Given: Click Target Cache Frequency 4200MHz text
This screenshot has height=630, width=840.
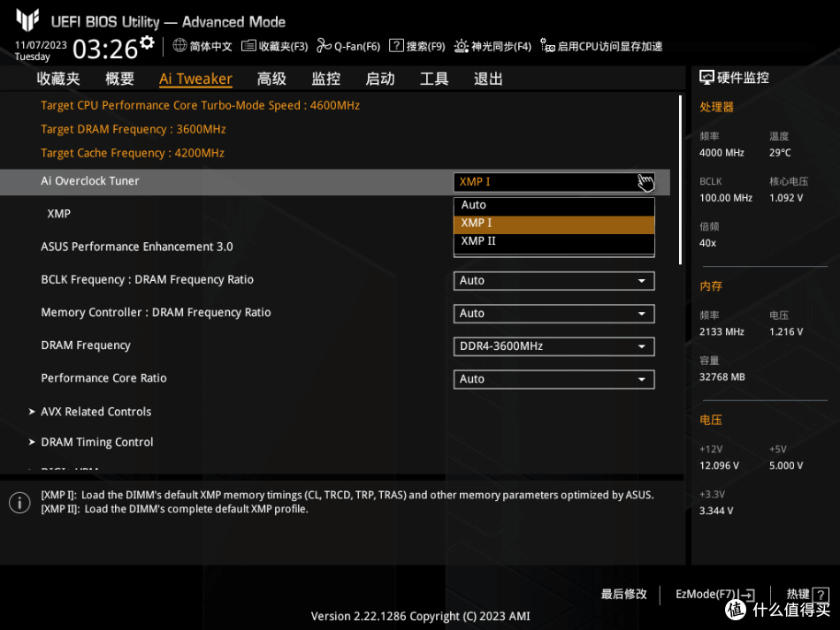Looking at the screenshot, I should [133, 153].
